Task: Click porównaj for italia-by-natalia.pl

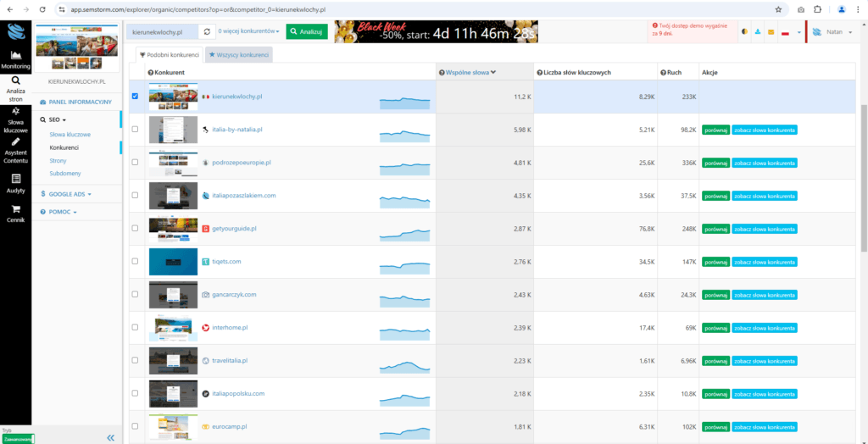Action: click(x=715, y=130)
